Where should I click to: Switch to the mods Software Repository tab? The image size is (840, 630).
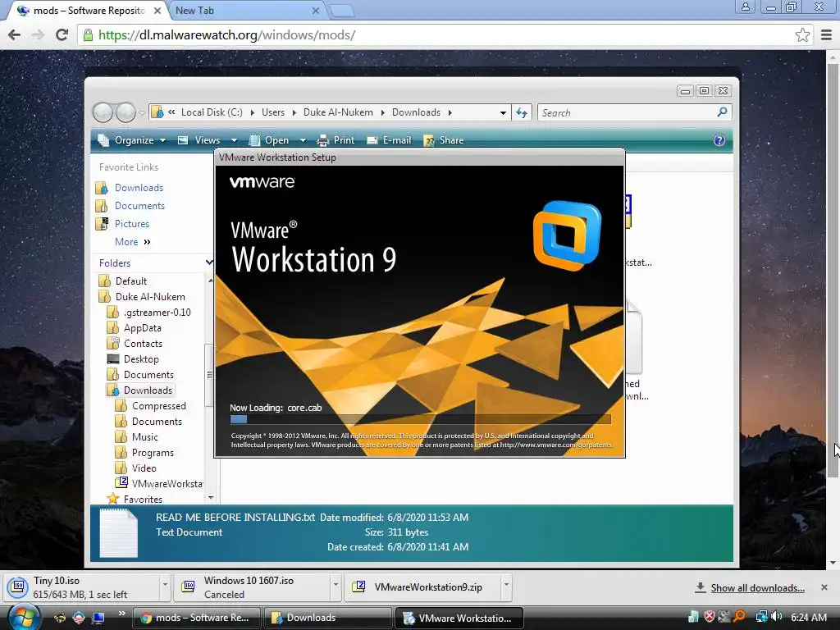point(89,11)
